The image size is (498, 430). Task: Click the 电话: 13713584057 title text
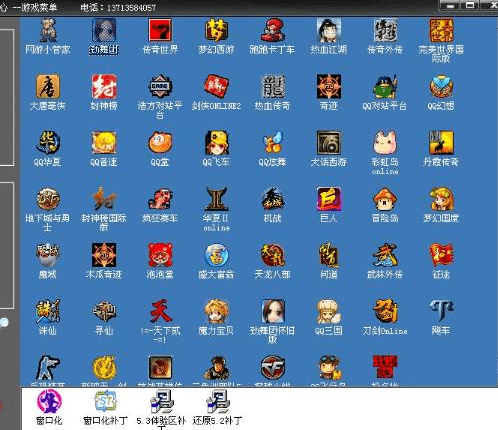click(x=118, y=7)
